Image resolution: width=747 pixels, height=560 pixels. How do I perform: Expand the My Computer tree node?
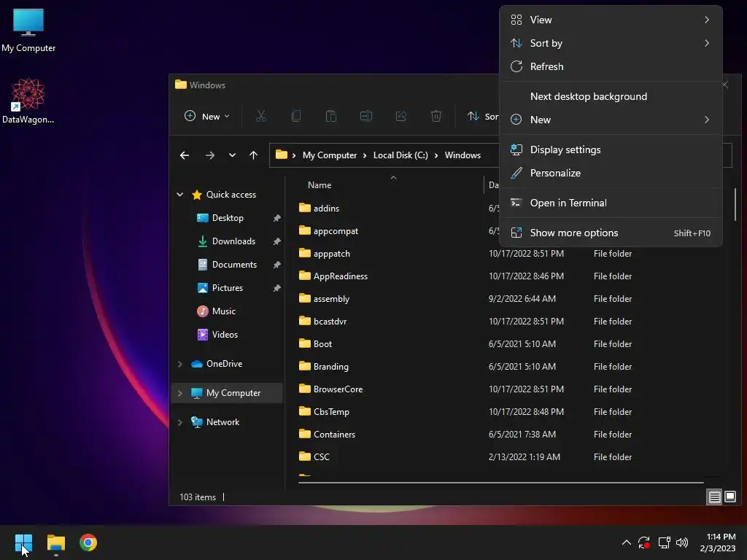point(180,393)
